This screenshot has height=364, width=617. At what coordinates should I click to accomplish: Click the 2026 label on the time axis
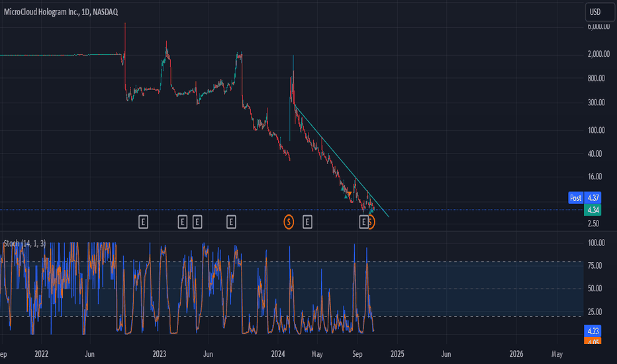[x=516, y=354]
